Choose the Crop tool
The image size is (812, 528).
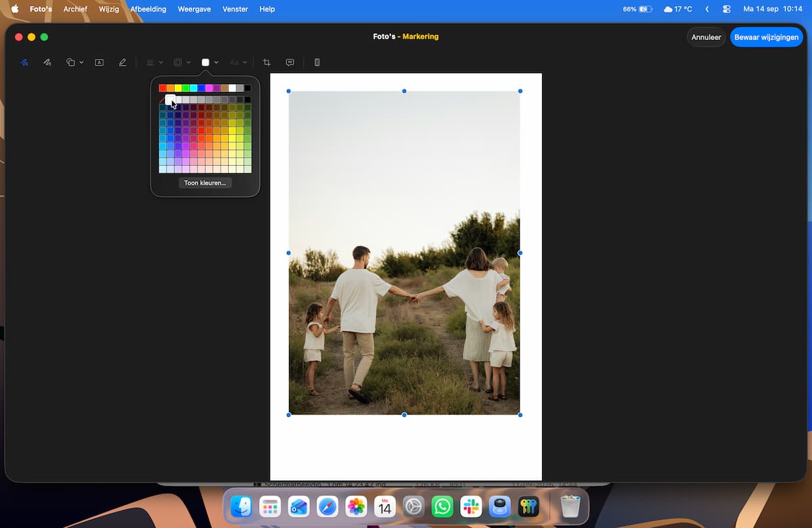coord(267,62)
